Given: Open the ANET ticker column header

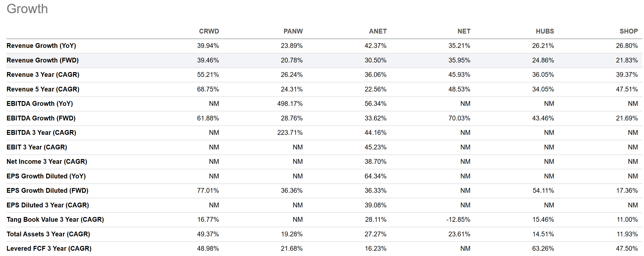Looking at the screenshot, I should [377, 31].
